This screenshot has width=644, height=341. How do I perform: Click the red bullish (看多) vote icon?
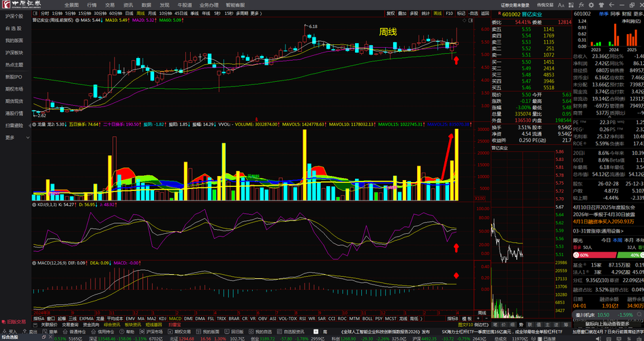576,254
